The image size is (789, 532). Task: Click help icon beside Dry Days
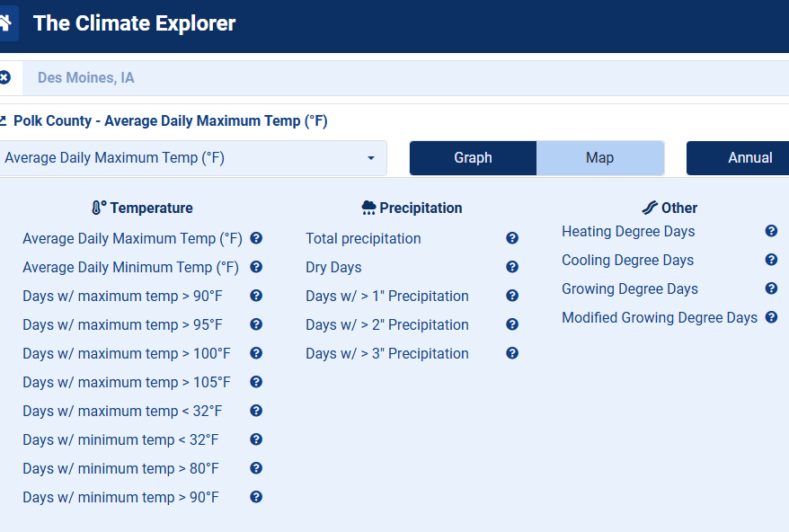512,267
